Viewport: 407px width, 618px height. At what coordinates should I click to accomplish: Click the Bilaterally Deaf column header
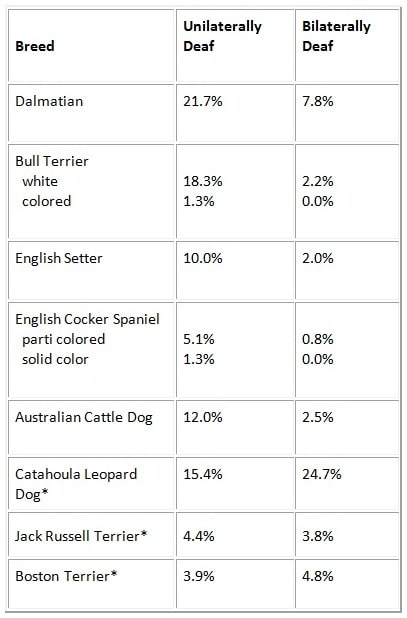click(x=336, y=36)
